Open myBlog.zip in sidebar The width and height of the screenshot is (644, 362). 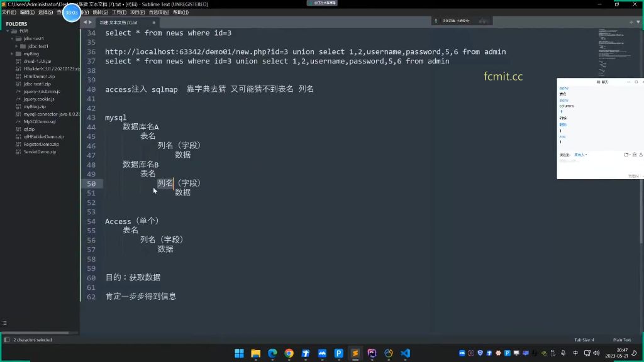pos(35,106)
